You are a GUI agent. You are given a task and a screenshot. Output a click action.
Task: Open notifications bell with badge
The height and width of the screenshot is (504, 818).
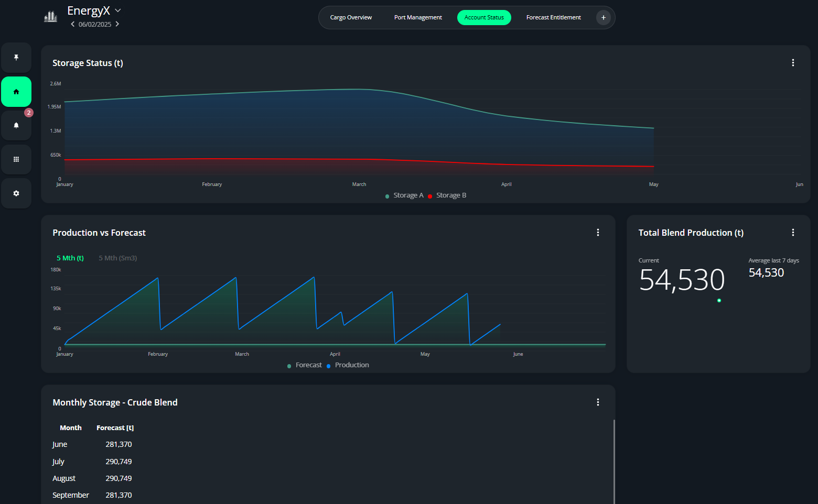[16, 125]
